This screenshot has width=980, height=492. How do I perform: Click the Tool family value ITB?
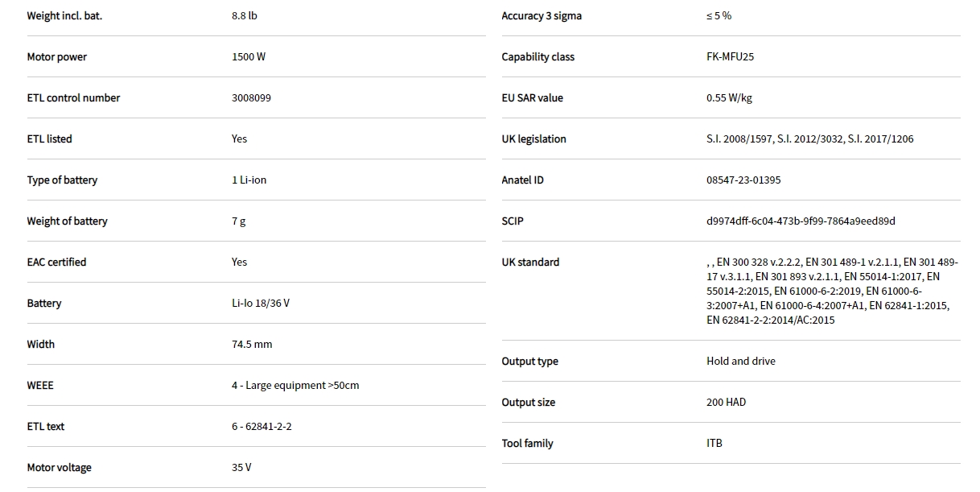(714, 444)
